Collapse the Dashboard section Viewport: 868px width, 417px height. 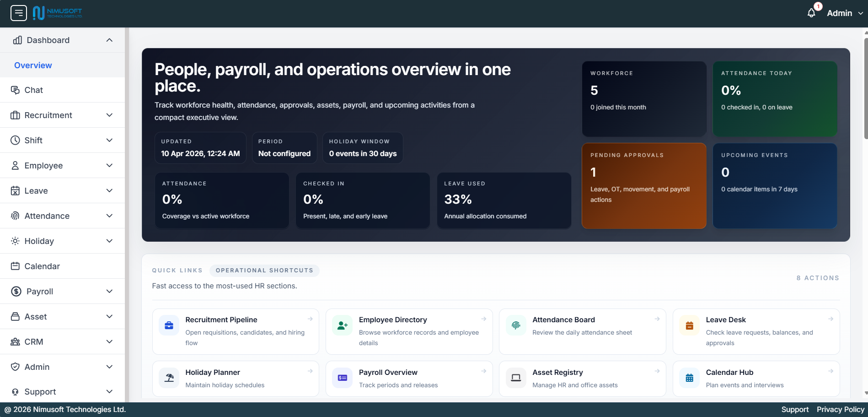click(109, 40)
